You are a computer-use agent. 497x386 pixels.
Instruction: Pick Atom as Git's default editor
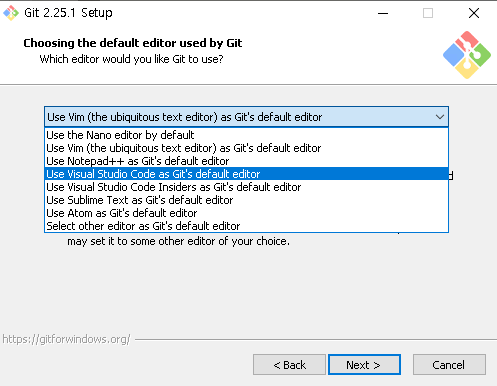point(246,213)
